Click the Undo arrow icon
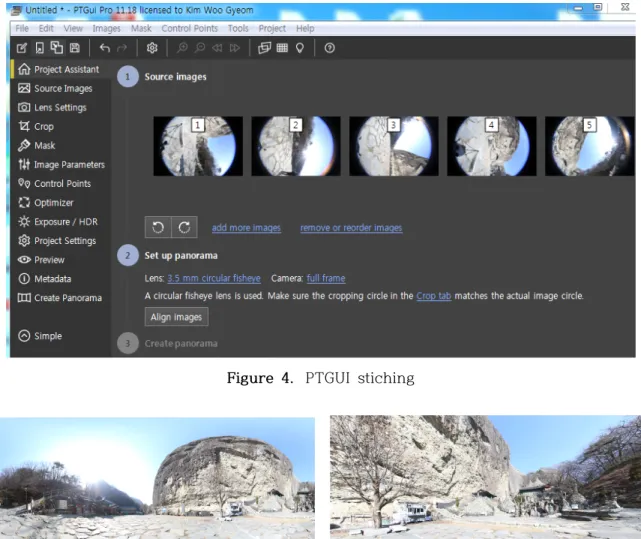 coord(105,48)
